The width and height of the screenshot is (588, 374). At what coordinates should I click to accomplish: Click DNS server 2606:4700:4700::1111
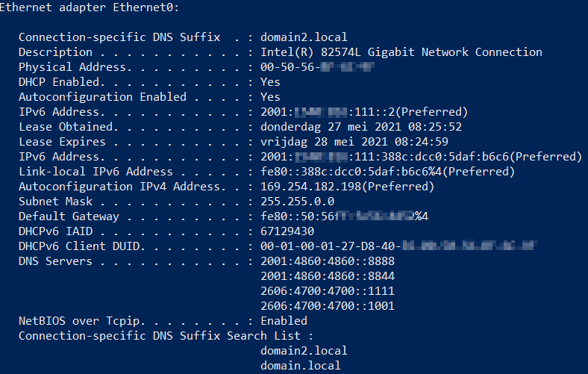click(x=328, y=291)
